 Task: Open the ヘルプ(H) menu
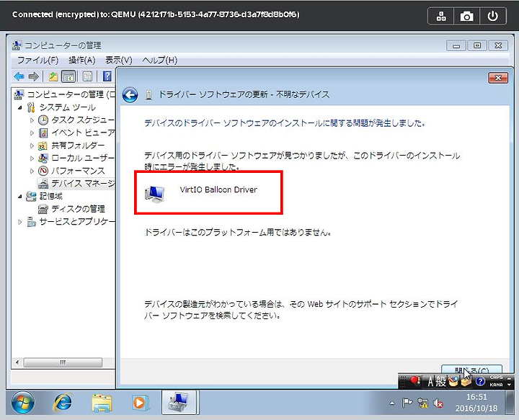159,61
